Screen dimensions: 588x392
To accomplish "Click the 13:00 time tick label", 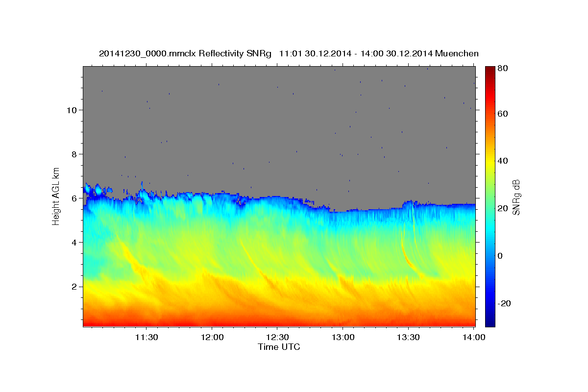I will point(343,338).
